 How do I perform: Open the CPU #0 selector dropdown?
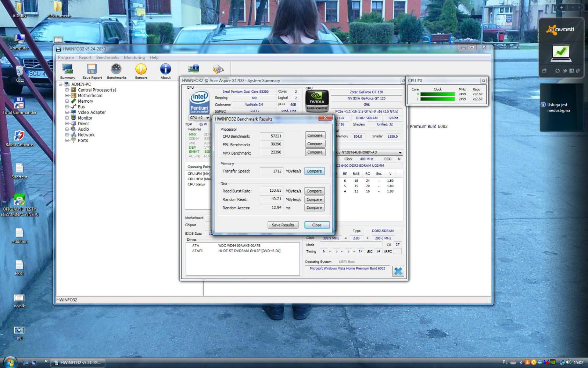(x=200, y=118)
